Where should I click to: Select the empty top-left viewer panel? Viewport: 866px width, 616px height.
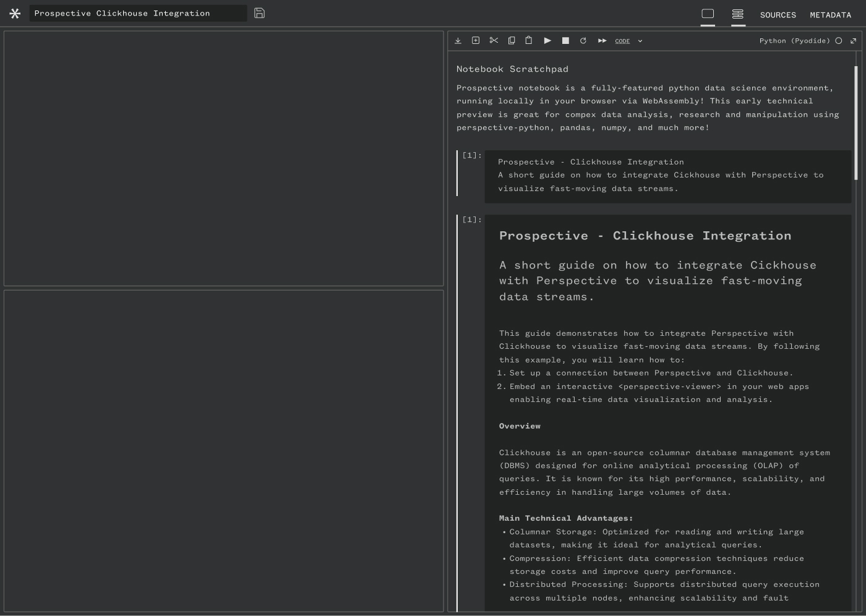tap(224, 158)
